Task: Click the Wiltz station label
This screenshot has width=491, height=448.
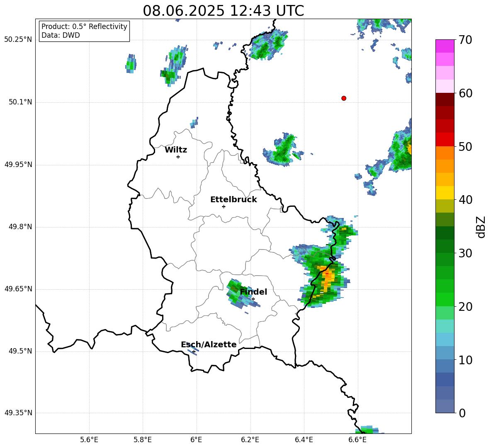Action: (176, 150)
